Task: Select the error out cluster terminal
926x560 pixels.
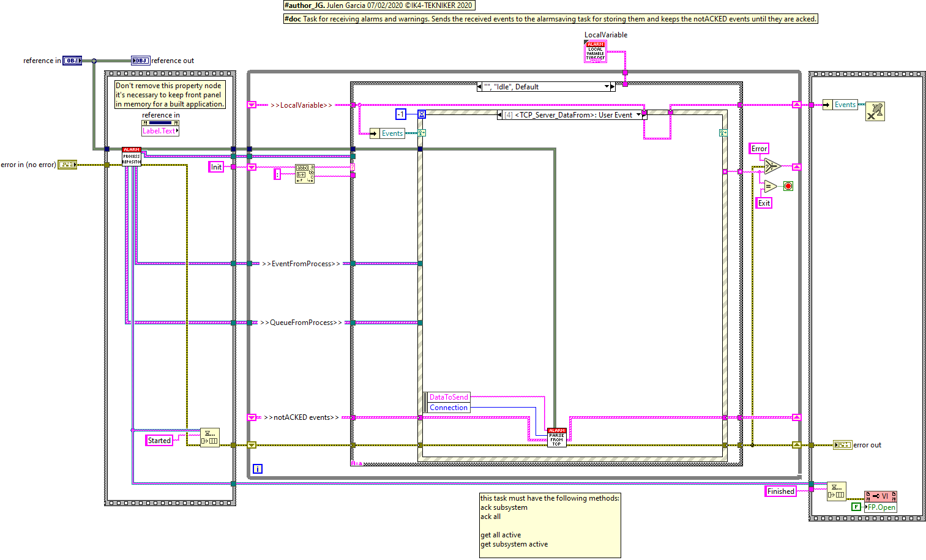Action: pyautogui.click(x=843, y=445)
